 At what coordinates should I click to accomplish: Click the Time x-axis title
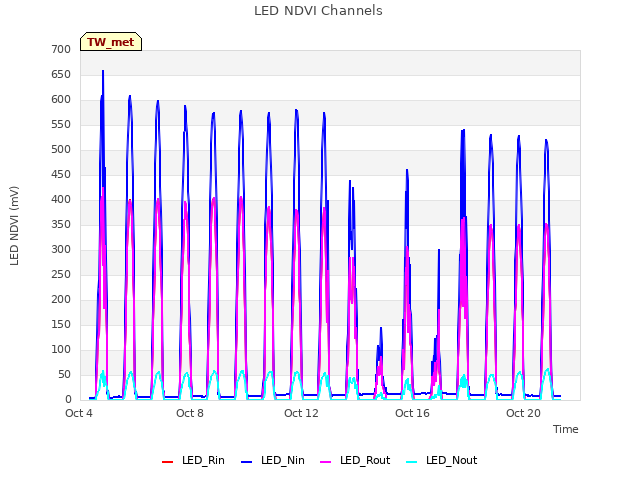coord(566,429)
